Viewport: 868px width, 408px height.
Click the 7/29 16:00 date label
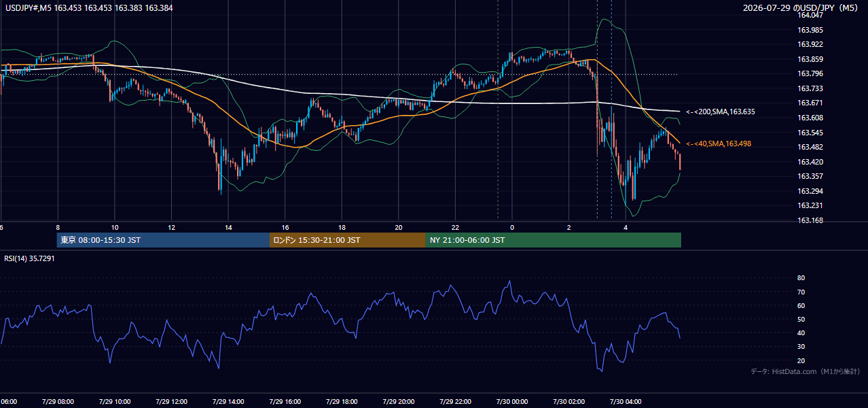coord(285,402)
